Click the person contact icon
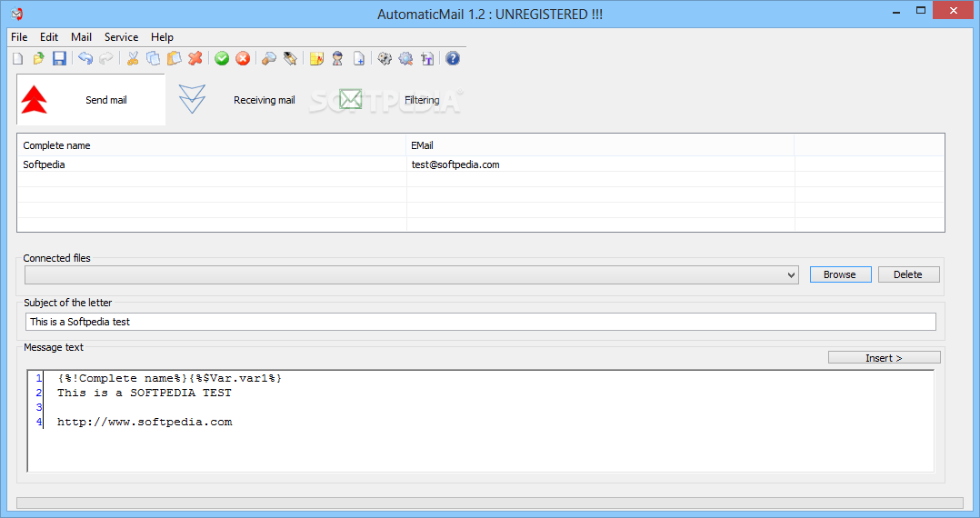The image size is (980, 518). tap(337, 59)
